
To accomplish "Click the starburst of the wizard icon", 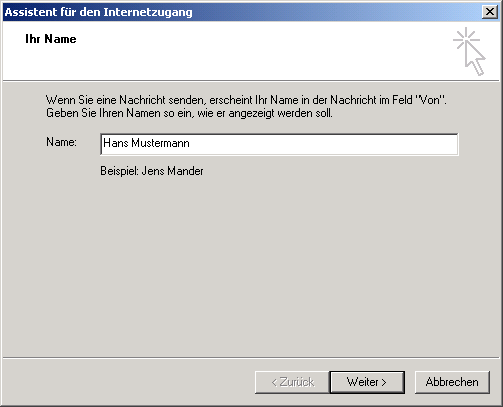I will 465,39.
